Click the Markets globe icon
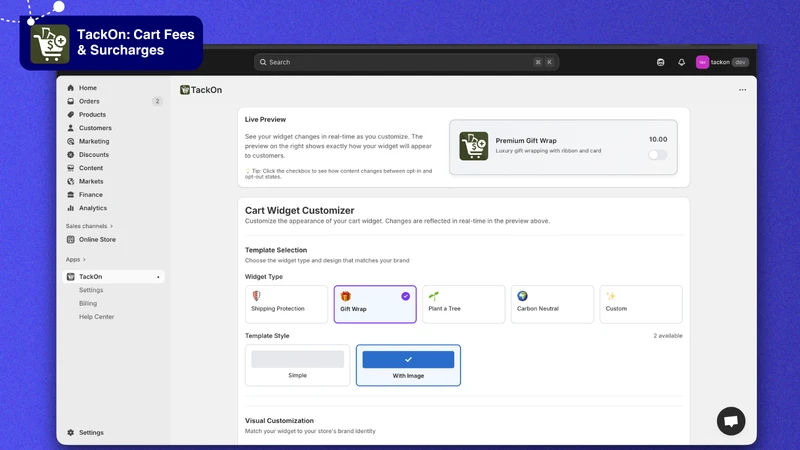 click(x=70, y=181)
